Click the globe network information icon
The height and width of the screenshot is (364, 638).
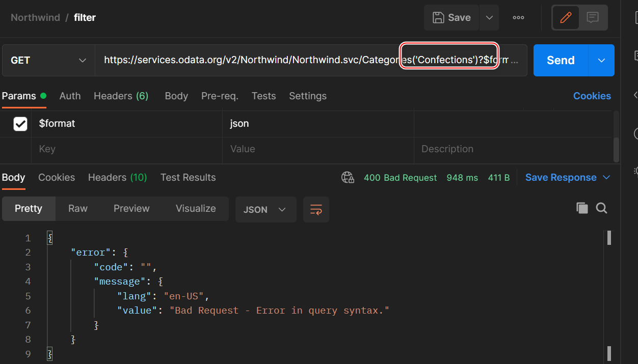click(348, 178)
